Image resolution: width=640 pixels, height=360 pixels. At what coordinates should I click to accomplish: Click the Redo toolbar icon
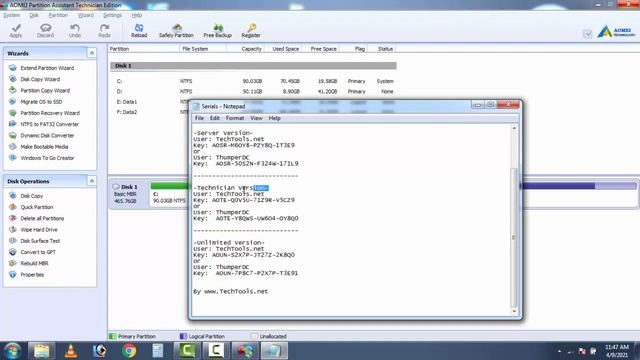click(x=104, y=31)
